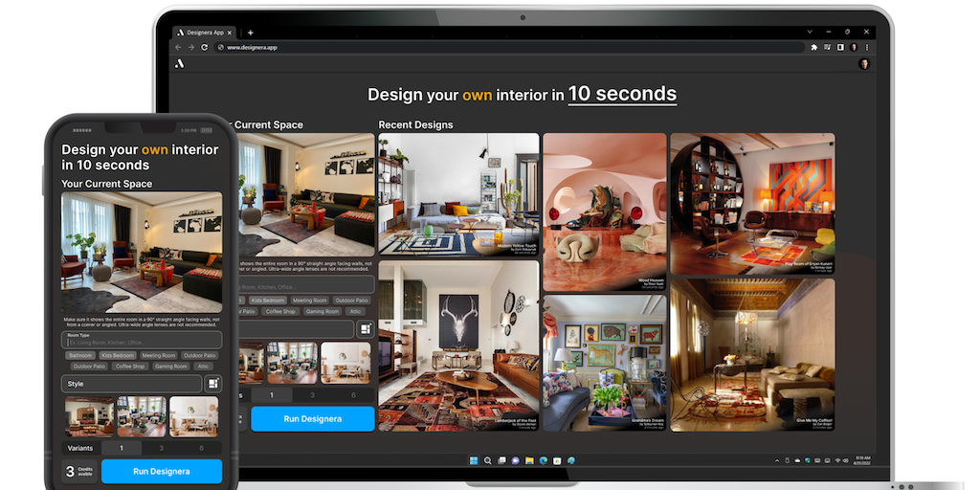Open the Lumberjack of the Past design

[458, 345]
